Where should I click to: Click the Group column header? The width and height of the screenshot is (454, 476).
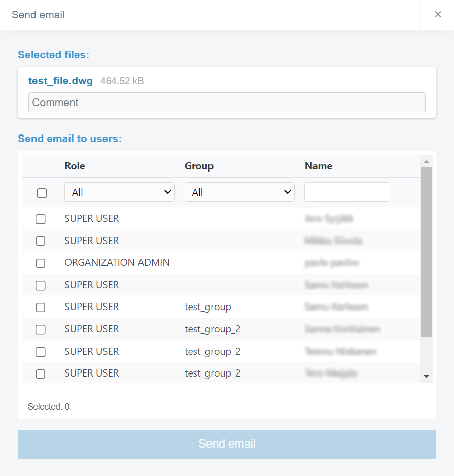click(x=199, y=166)
